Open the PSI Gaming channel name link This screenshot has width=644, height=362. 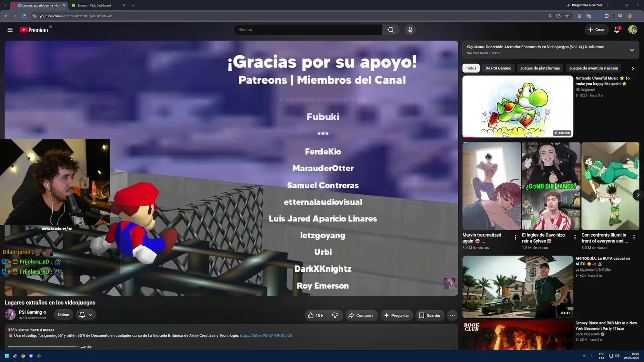[x=30, y=312]
